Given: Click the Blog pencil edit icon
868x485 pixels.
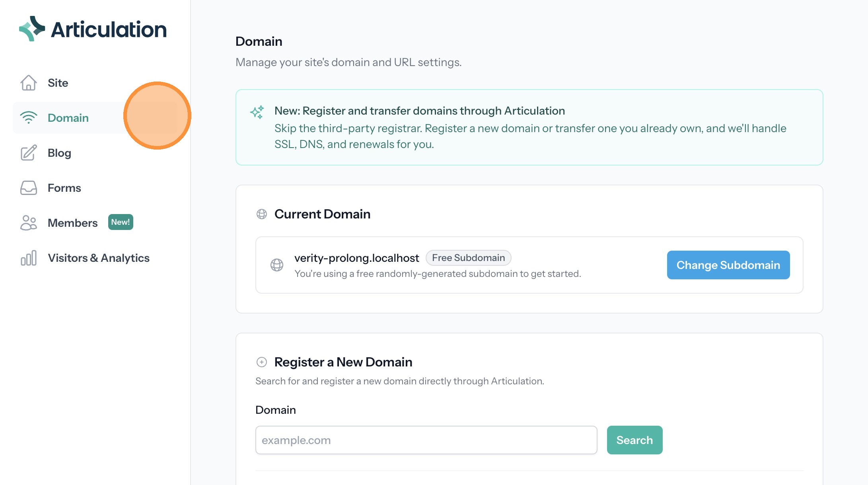Looking at the screenshot, I should (29, 153).
